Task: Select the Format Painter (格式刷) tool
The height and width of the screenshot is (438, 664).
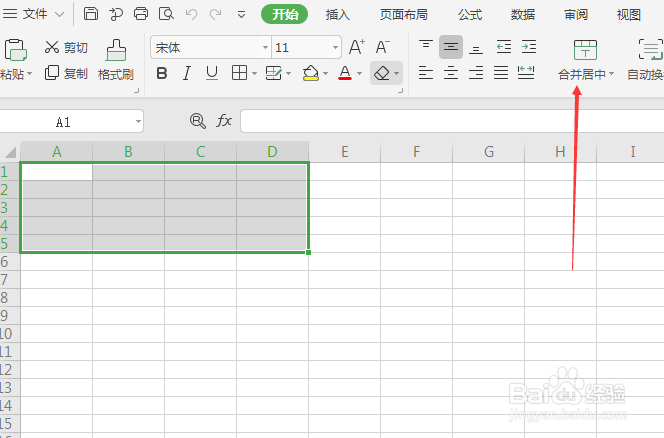Action: click(116, 60)
